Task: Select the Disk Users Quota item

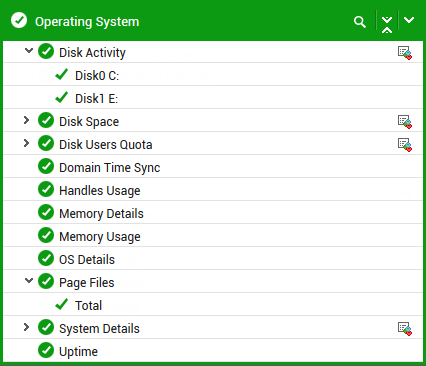Action: pos(106,145)
